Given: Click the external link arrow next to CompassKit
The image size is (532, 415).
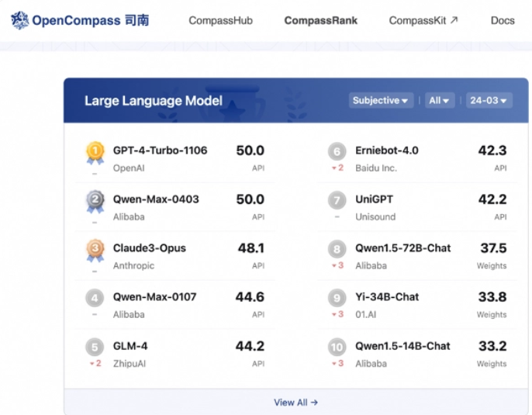Looking at the screenshot, I should click(454, 20).
